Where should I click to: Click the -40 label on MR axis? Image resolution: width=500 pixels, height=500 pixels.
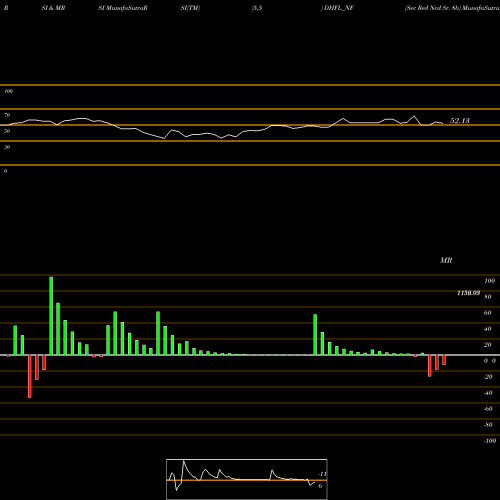pyautogui.click(x=488, y=393)
